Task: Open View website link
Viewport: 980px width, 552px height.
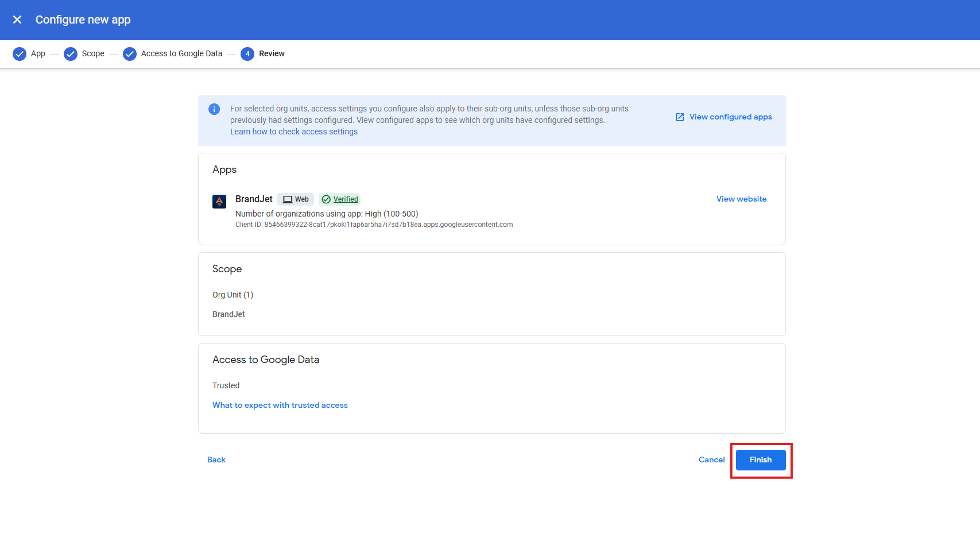Action: coord(741,199)
